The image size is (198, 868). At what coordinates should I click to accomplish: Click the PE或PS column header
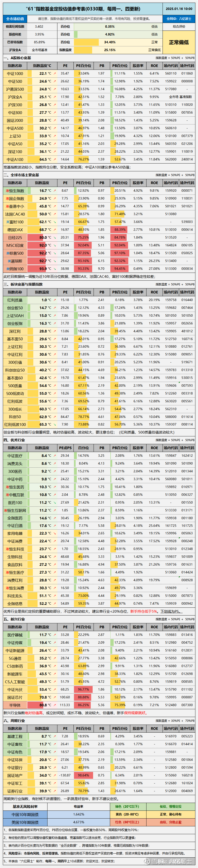tap(65, 448)
